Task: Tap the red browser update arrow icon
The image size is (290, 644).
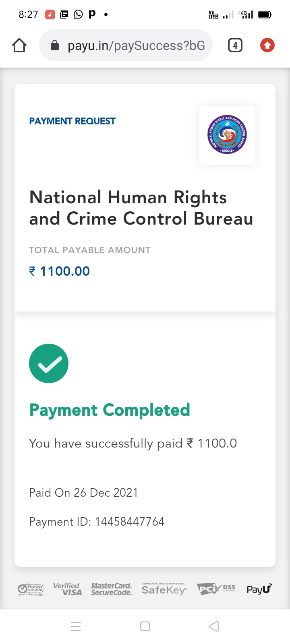Action: coord(267,45)
